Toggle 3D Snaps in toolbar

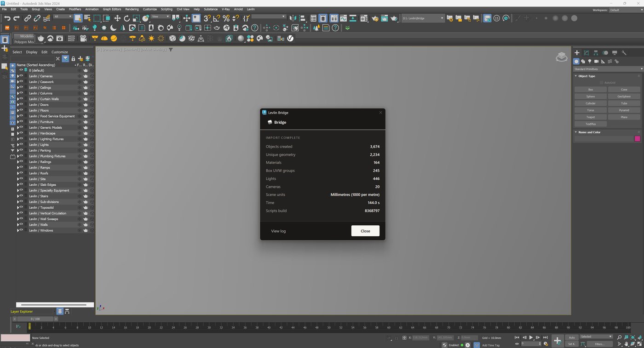(207, 18)
